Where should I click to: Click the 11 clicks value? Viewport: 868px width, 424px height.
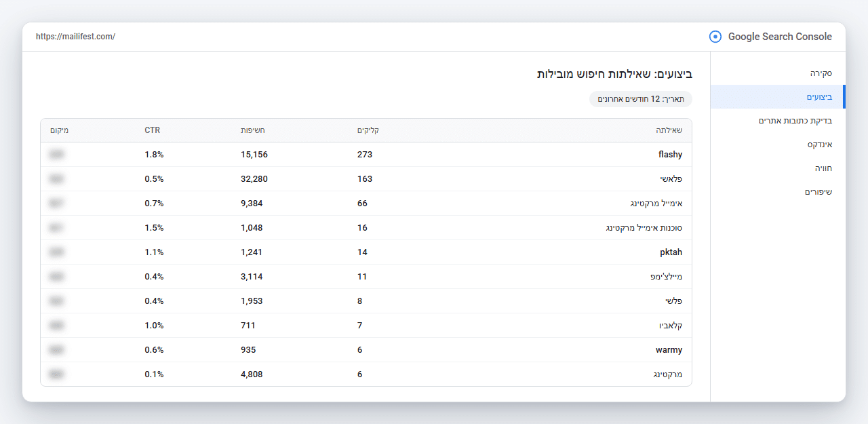362,277
